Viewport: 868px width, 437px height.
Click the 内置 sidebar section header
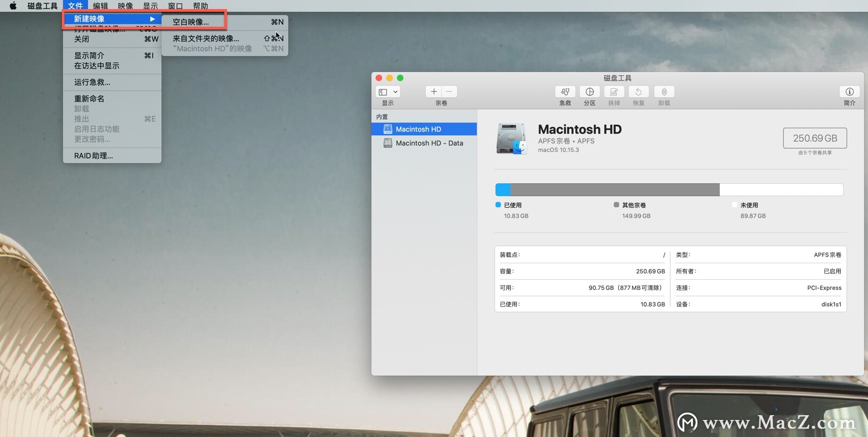tap(382, 117)
